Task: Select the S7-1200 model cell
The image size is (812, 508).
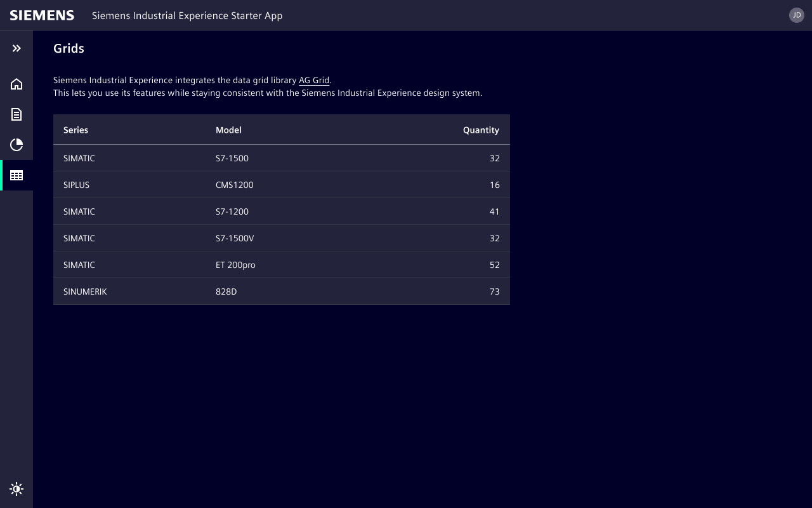Action: 282,211
